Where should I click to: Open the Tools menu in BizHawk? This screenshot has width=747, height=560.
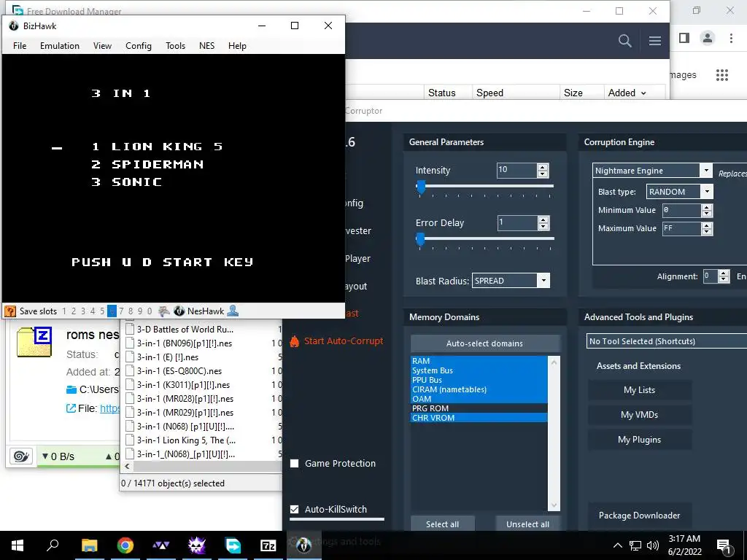click(x=175, y=46)
